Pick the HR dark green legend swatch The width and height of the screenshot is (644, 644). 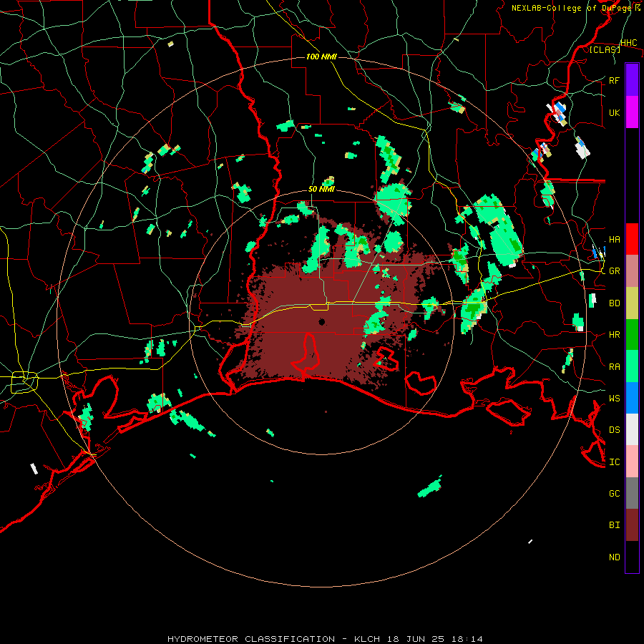point(632,334)
